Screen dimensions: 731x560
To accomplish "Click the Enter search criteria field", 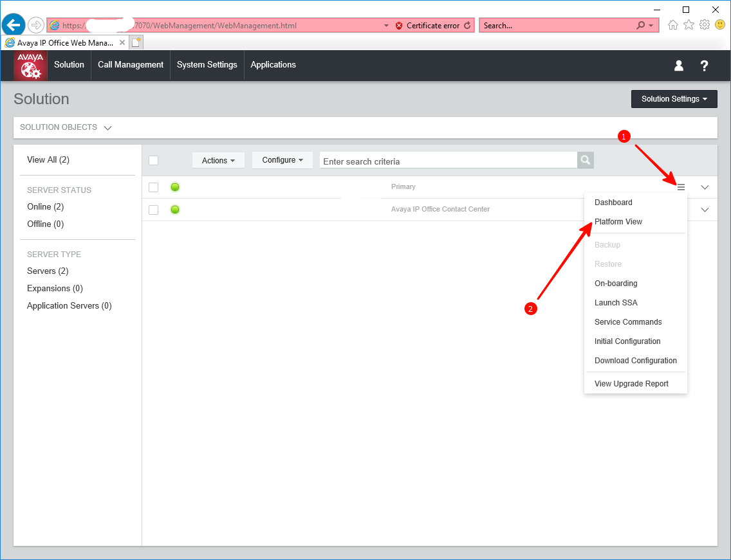I will [x=448, y=161].
